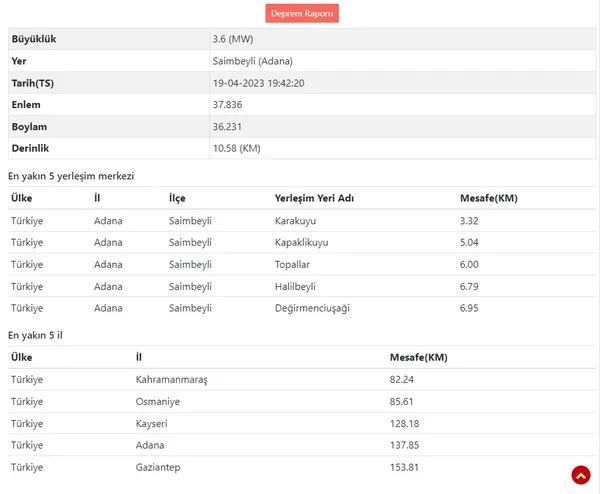Click the longitude value 36.231

227,127
